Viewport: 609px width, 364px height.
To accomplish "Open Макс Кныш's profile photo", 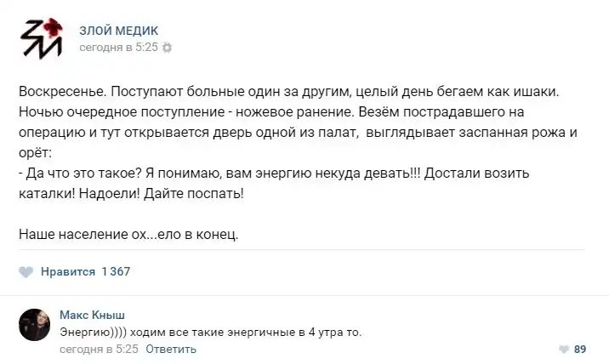I will point(34,324).
